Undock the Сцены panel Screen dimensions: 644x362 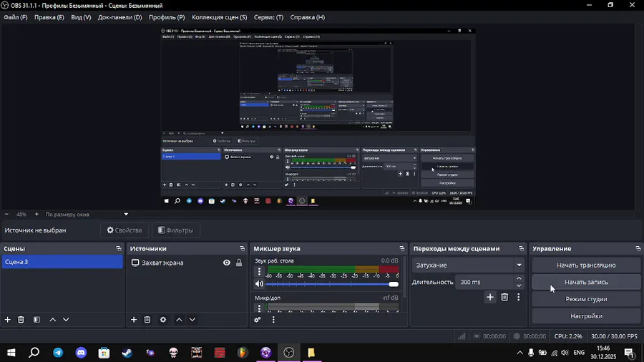point(119,248)
